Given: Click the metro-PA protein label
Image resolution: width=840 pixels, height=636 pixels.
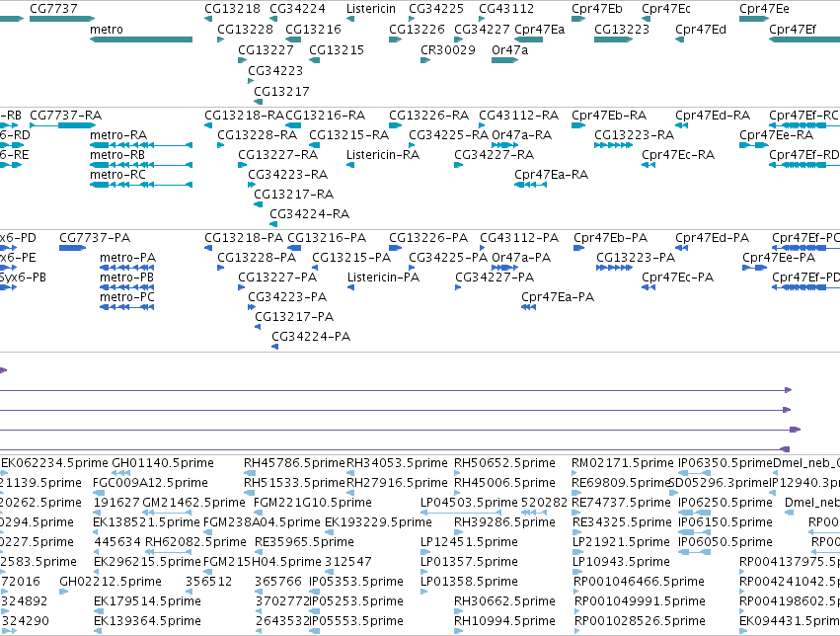Looking at the screenshot, I should 127,258.
